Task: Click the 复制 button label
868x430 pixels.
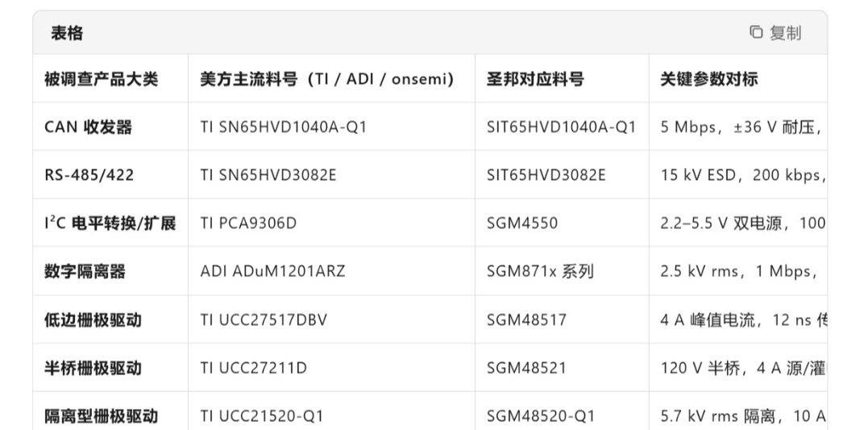Action: point(785,33)
